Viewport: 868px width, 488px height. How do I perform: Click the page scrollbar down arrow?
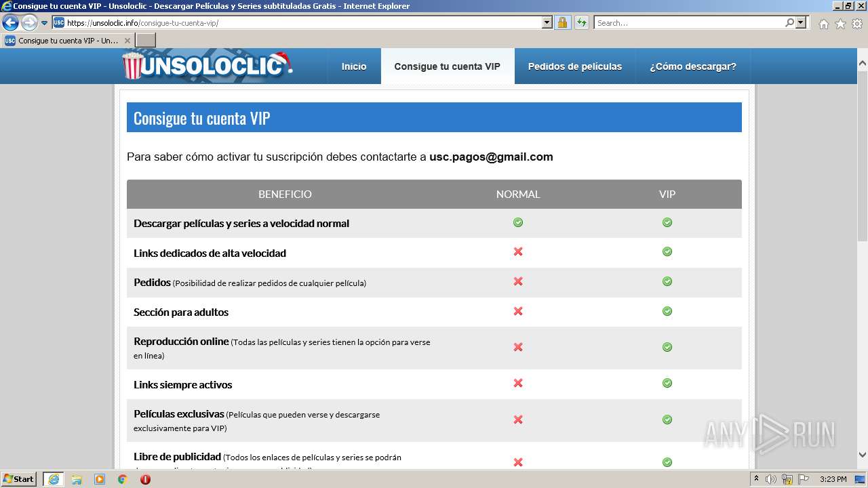click(x=863, y=455)
